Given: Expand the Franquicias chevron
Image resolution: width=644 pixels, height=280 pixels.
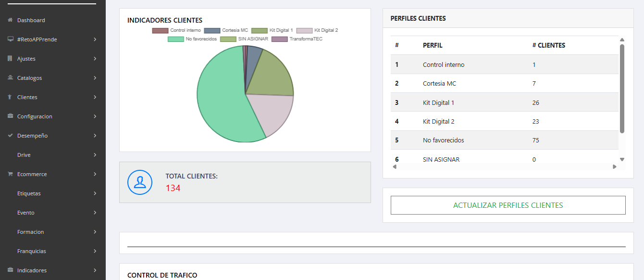Looking at the screenshot, I should click(95, 251).
